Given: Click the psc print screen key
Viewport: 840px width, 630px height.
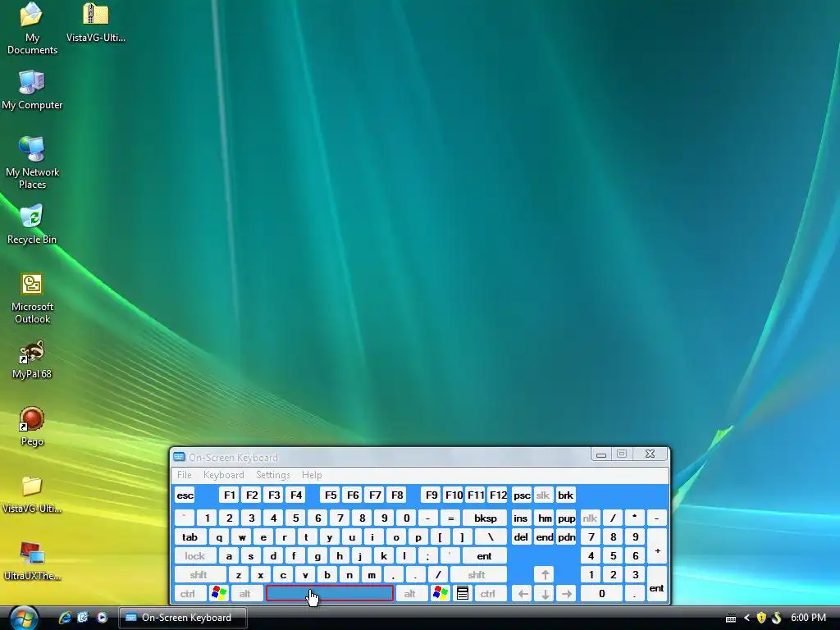Looking at the screenshot, I should coord(522,495).
